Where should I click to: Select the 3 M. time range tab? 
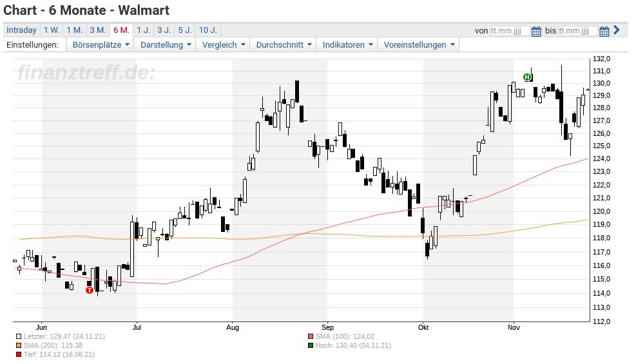pyautogui.click(x=98, y=30)
